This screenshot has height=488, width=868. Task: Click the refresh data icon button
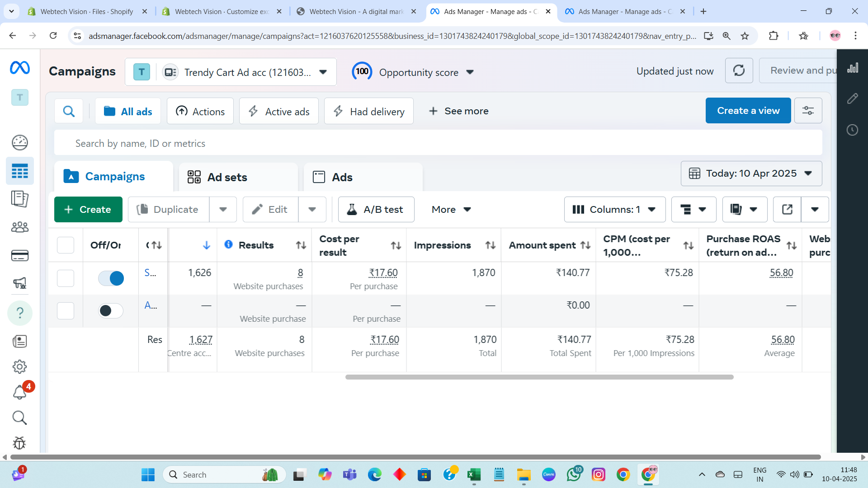(739, 70)
